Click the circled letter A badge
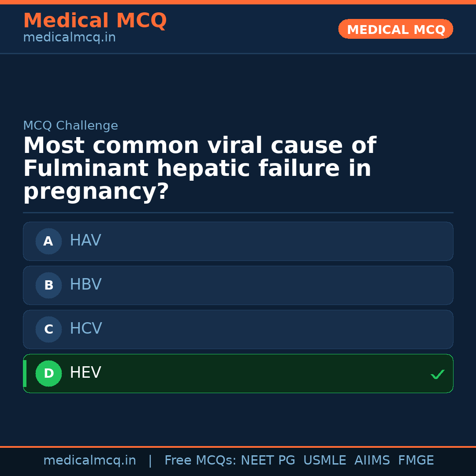Screen dimensions: 476x476 [48, 241]
